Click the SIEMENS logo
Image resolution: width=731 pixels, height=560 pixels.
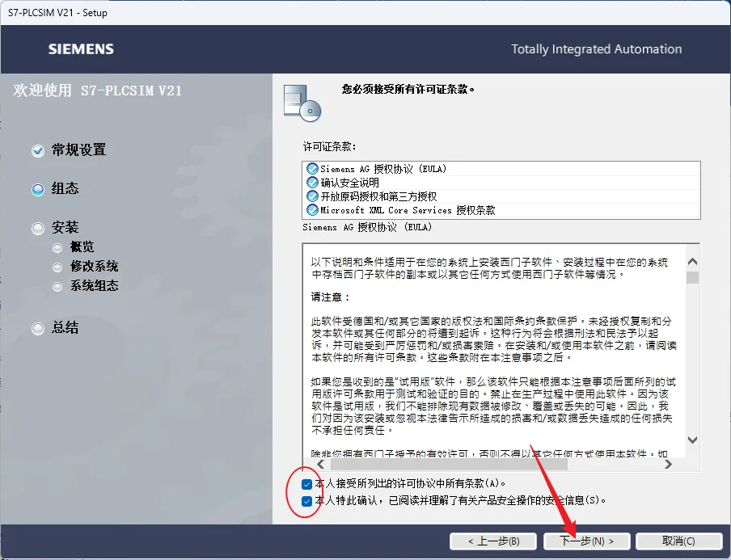tap(81, 49)
